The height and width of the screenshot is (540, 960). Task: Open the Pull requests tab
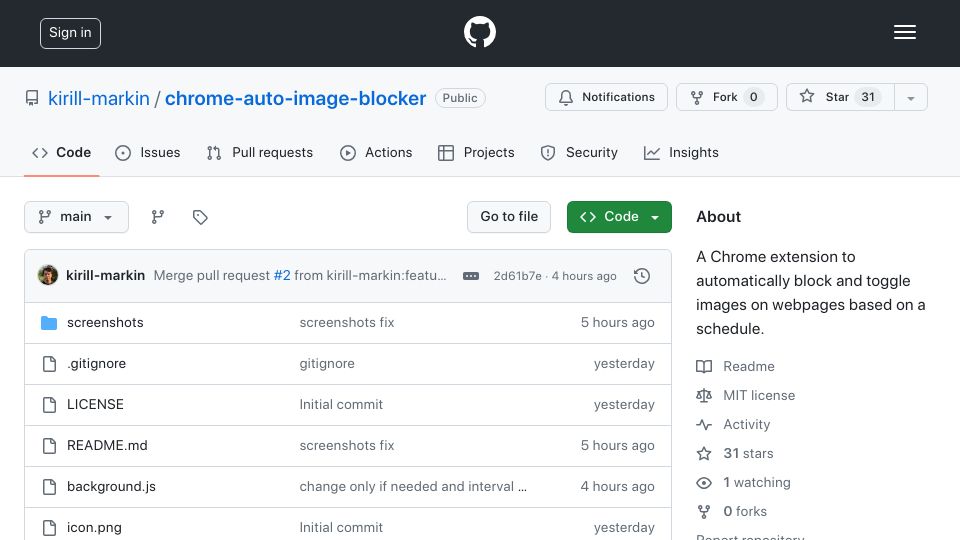[x=260, y=152]
